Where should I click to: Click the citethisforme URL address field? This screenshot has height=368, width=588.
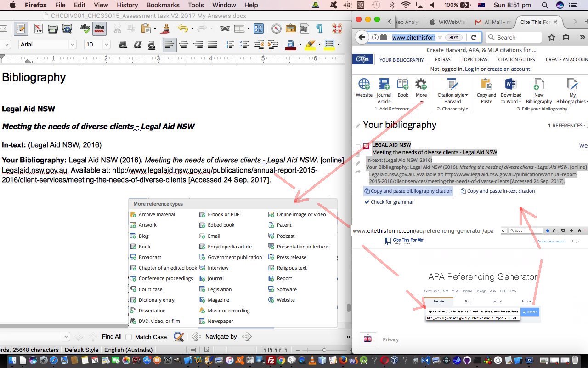[414, 37]
